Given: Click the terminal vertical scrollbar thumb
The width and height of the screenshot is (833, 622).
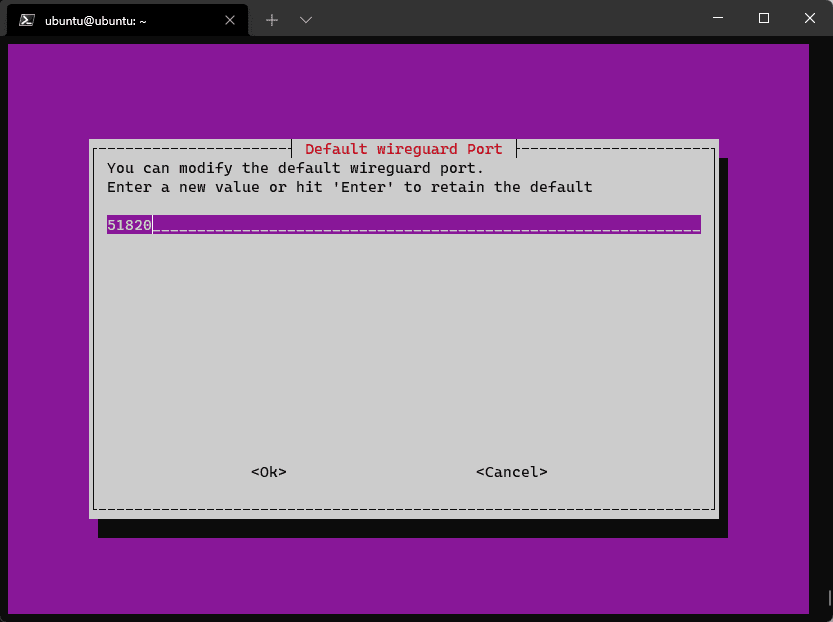Looking at the screenshot, I should (830, 598).
